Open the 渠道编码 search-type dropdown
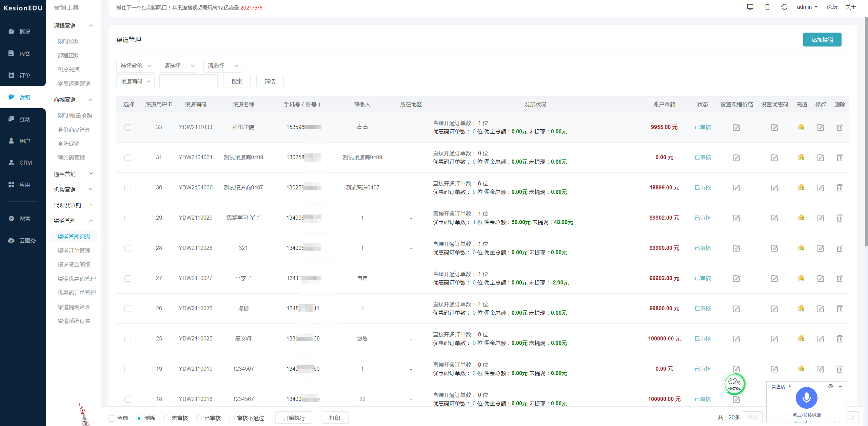The width and height of the screenshot is (868, 426). coord(135,81)
